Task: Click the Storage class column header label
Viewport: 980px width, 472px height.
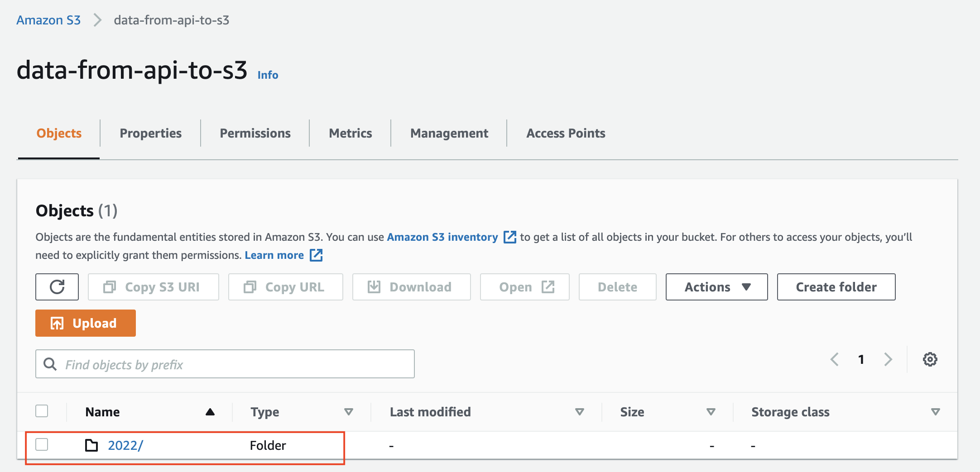Action: click(x=790, y=412)
